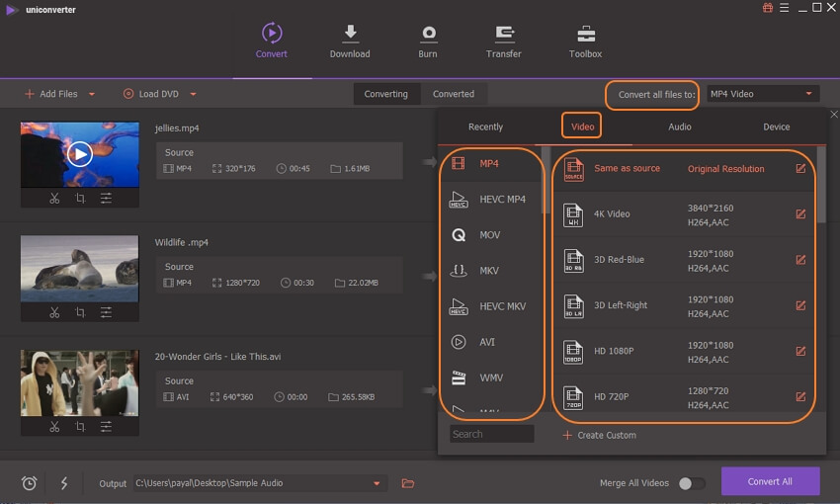Expand the Load DVD dropdown arrow
This screenshot has width=840, height=504.
pos(193,94)
